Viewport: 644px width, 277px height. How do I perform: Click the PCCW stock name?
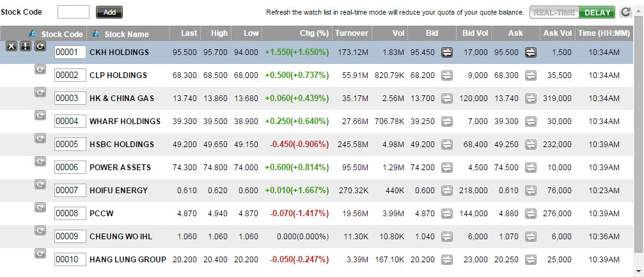click(102, 214)
